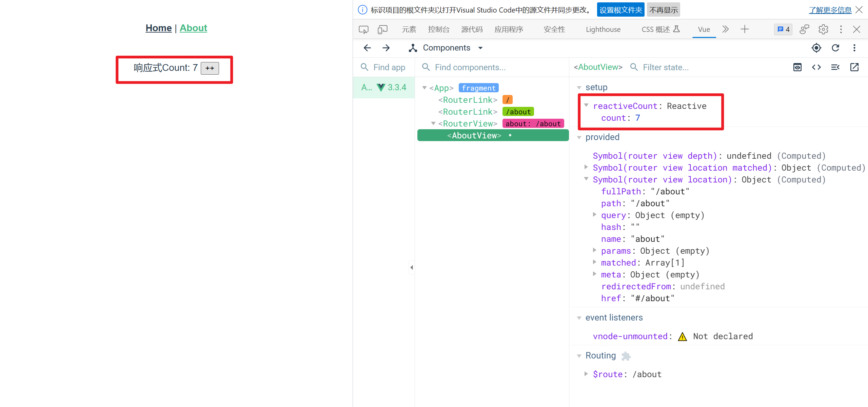Select the AboutView component in tree
The height and width of the screenshot is (407, 868).
tap(474, 135)
